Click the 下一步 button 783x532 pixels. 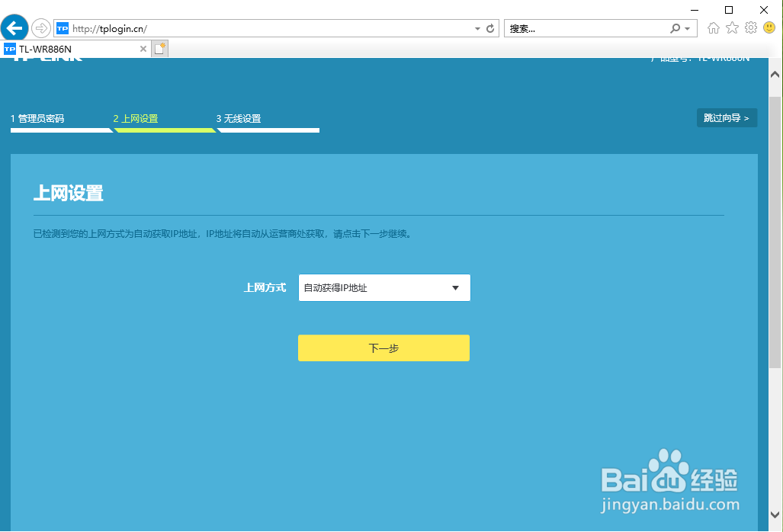coord(383,348)
